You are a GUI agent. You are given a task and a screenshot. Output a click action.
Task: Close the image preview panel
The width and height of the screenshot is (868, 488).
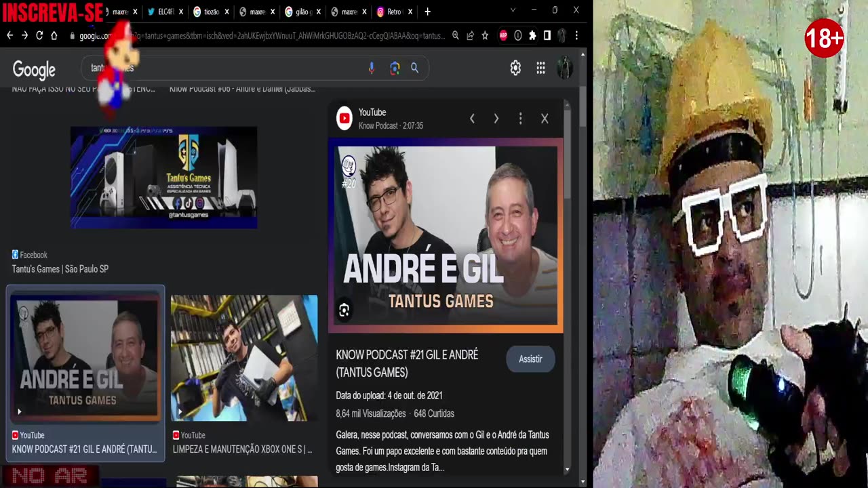pyautogui.click(x=545, y=119)
